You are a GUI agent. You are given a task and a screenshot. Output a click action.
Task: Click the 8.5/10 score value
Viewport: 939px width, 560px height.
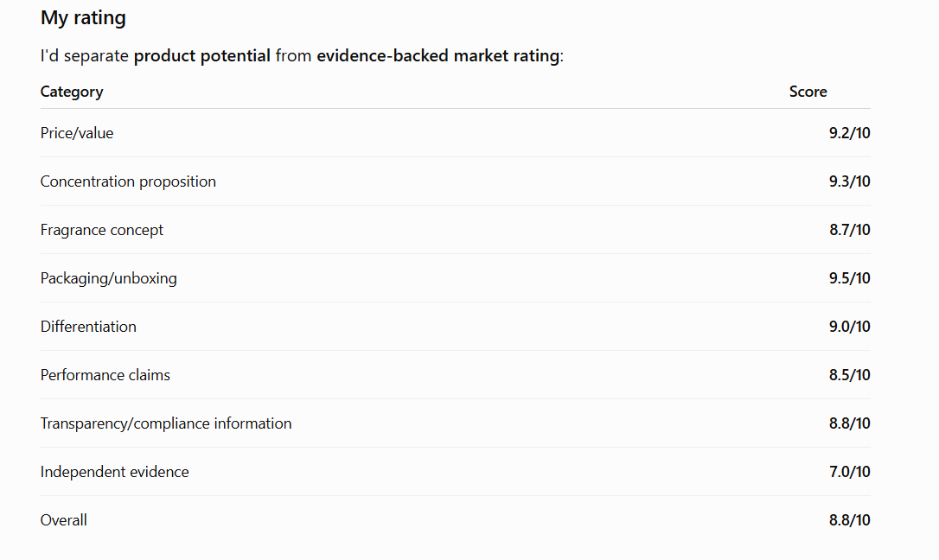tap(849, 375)
